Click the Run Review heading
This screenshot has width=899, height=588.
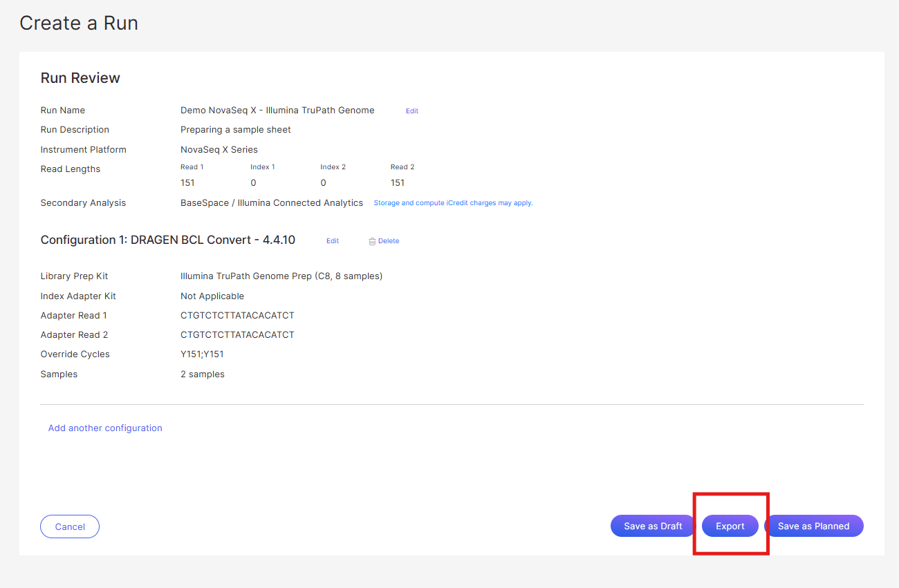[x=80, y=78]
